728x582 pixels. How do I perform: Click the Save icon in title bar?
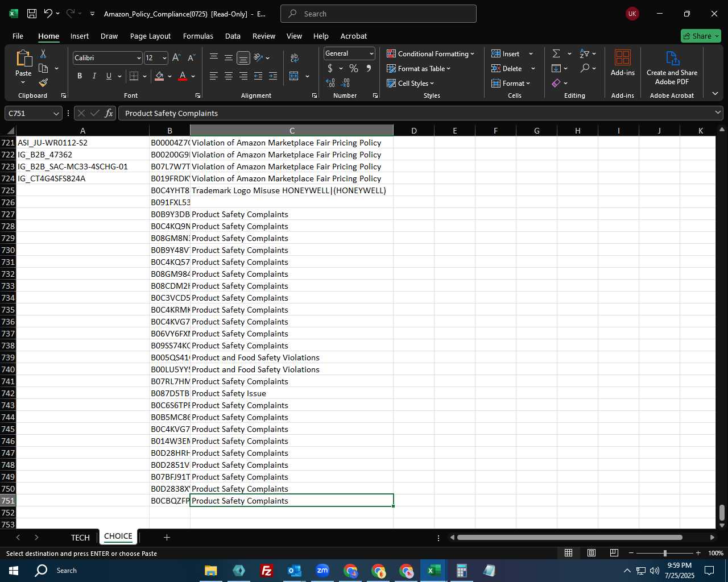point(32,14)
